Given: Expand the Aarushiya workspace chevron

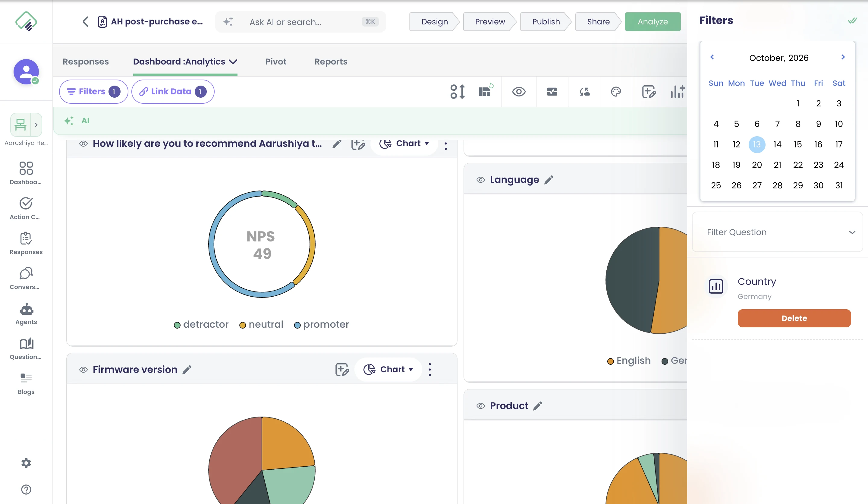Looking at the screenshot, I should click(x=36, y=125).
